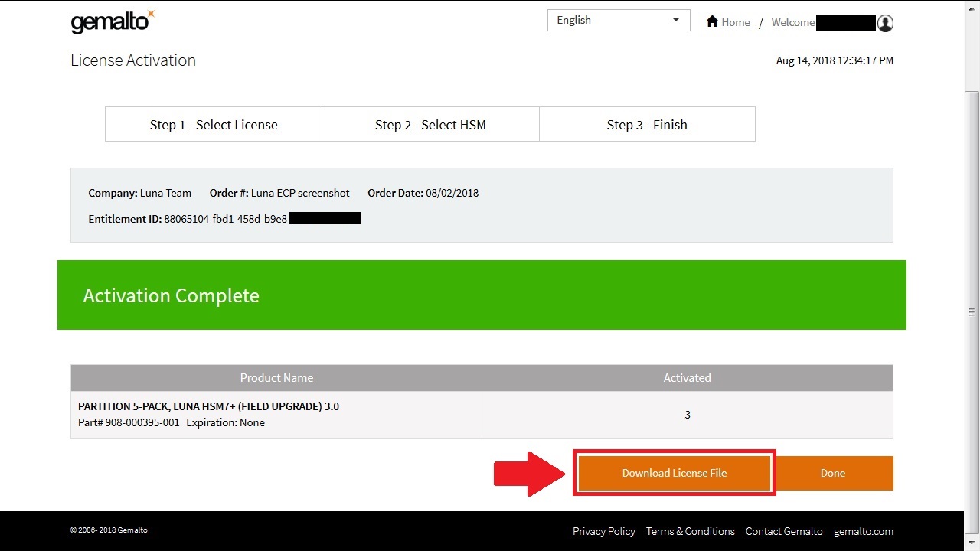This screenshot has height=551, width=980.
Task: Open the user profile avatar icon
Action: (x=885, y=23)
